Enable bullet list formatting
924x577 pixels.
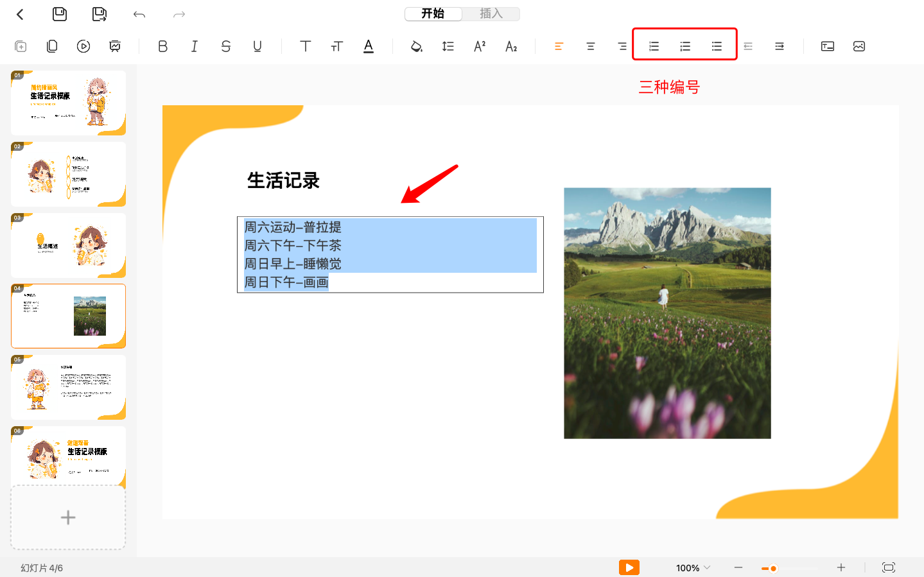tap(716, 46)
